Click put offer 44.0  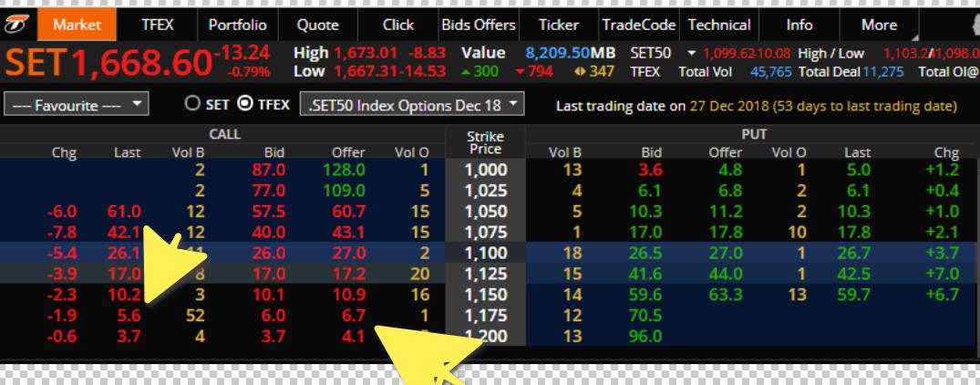726,274
